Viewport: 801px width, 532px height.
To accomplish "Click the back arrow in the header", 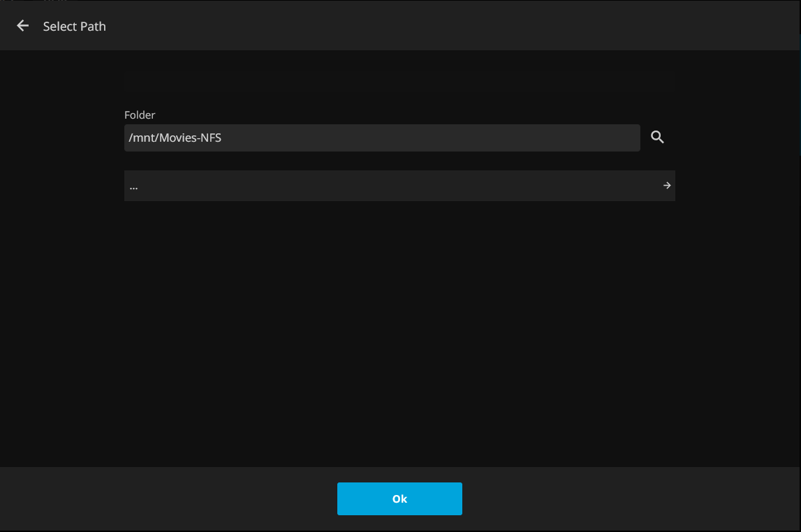I will [x=23, y=26].
